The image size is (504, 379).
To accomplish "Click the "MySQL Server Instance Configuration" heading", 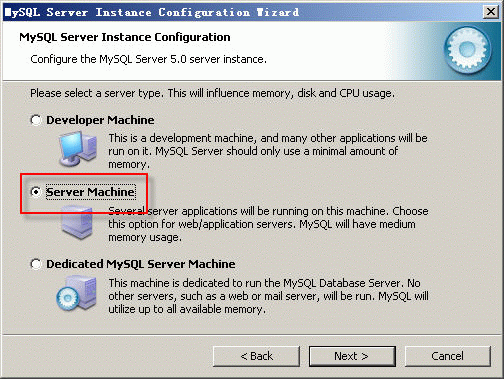I will tap(125, 37).
